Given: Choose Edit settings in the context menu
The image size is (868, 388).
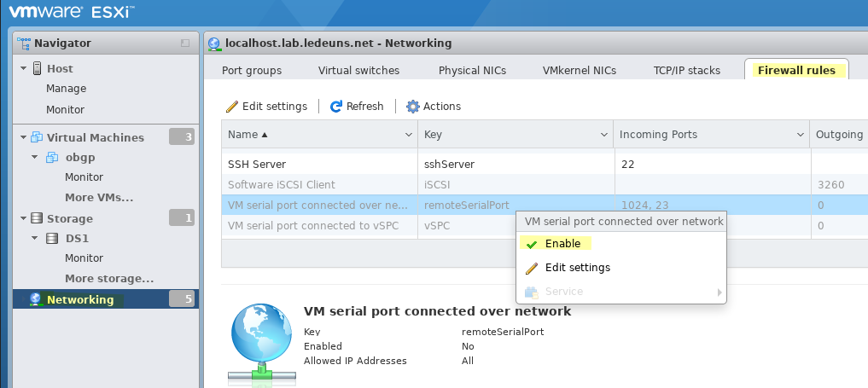Looking at the screenshot, I should click(621, 268).
